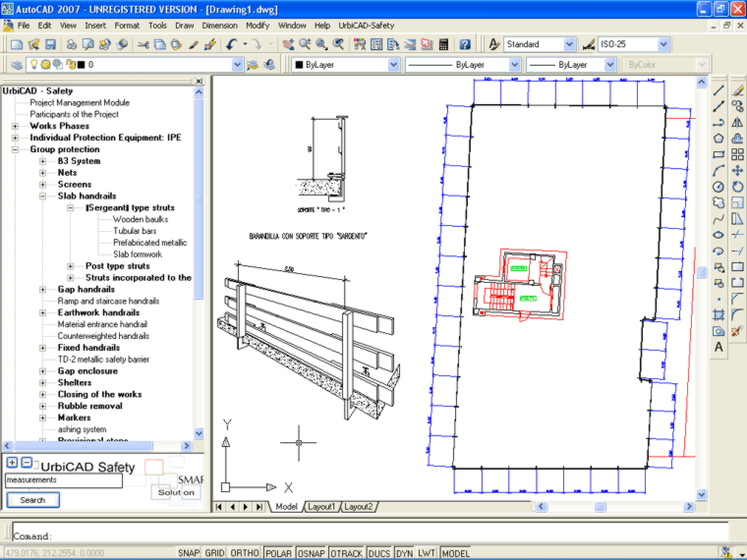This screenshot has width=747, height=560.
Task: Open the Dimension menu
Action: click(x=219, y=26)
